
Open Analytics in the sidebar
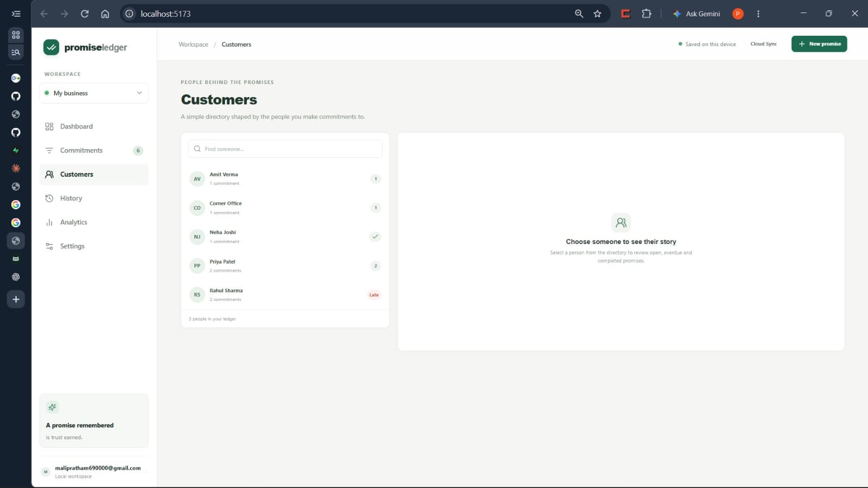click(x=94, y=222)
